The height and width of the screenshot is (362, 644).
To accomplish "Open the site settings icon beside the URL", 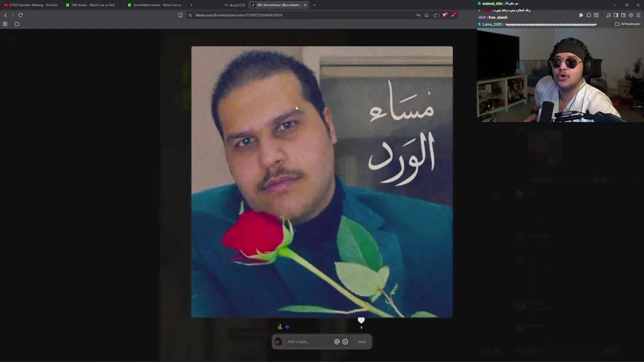I will point(190,15).
